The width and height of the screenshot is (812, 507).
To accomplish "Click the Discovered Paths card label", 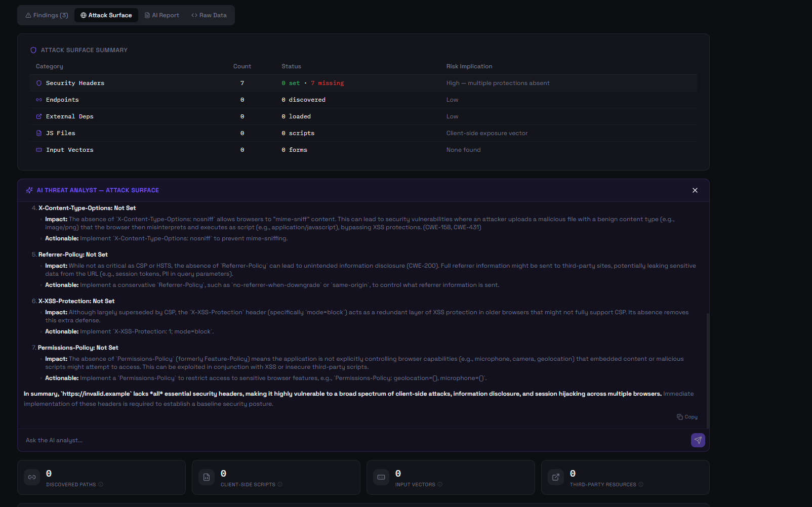I will [x=71, y=485].
